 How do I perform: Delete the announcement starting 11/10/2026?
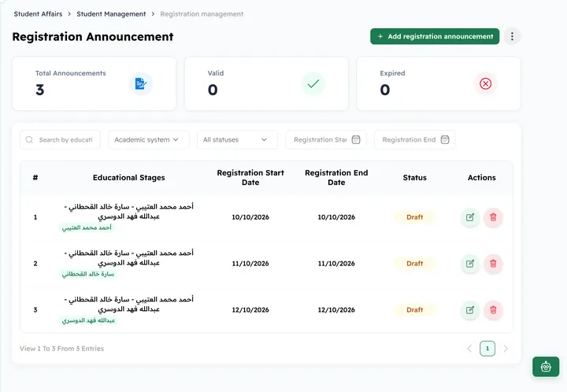[x=493, y=264]
